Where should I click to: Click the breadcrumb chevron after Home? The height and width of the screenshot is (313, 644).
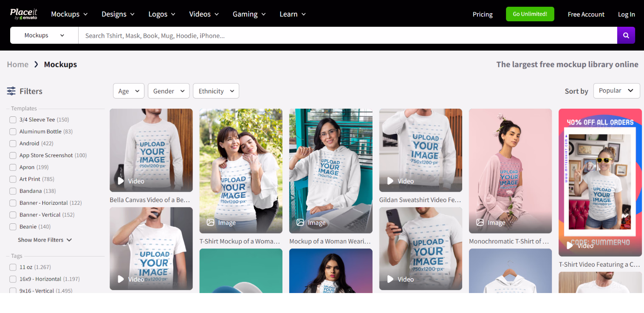click(37, 65)
